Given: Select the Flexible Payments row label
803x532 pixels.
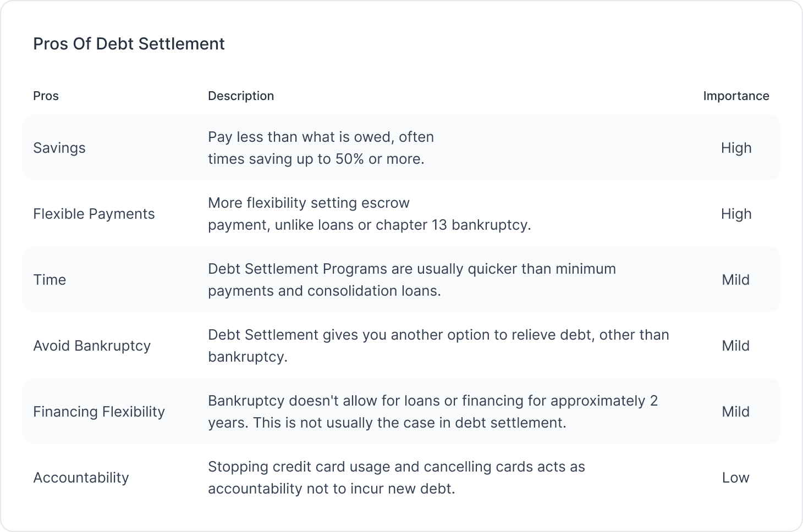Looking at the screenshot, I should coord(94,214).
